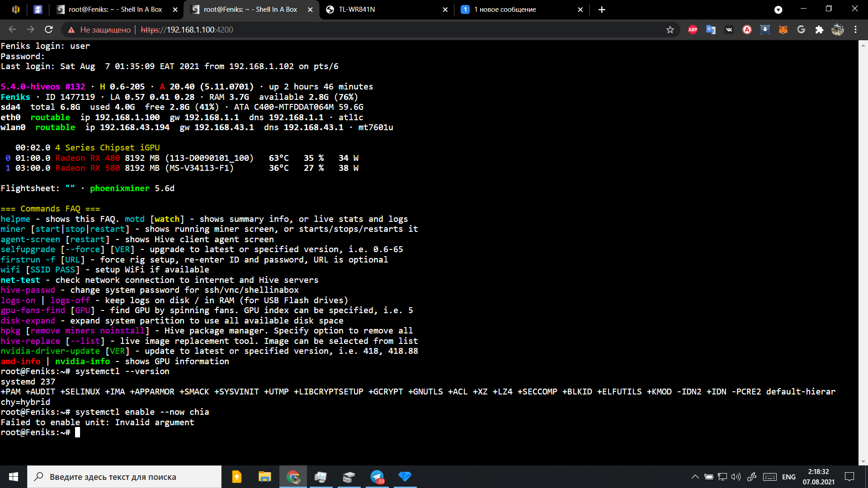Viewport: 868px width, 488px height.
Task: Open the blue diamond taskbar app
Action: click(x=405, y=477)
